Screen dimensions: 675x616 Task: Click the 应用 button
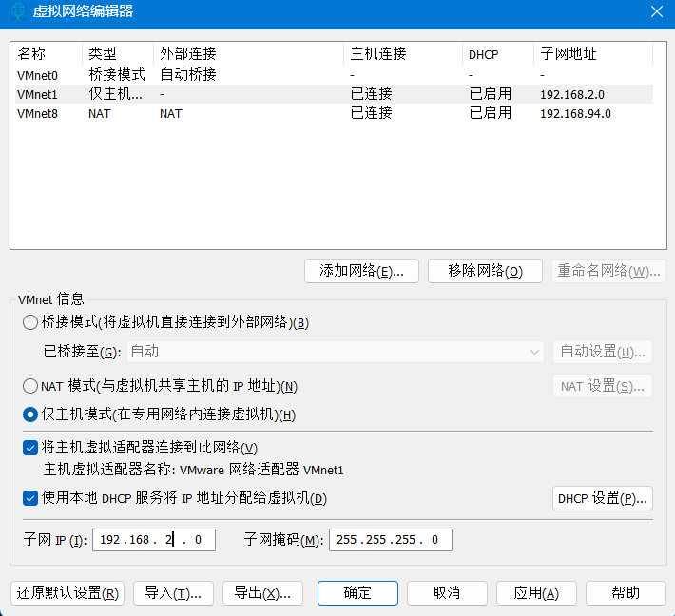coord(536,593)
